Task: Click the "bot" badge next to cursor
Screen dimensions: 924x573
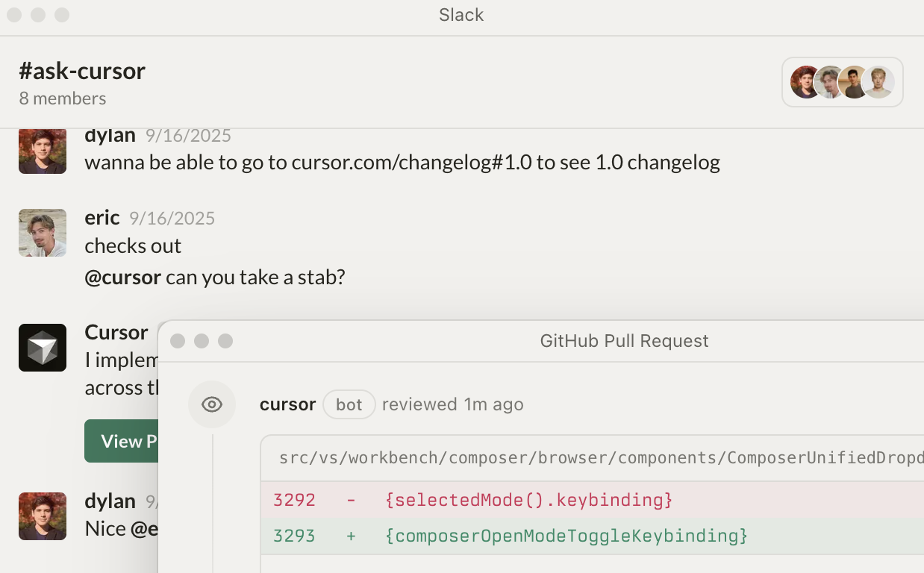Action: (349, 404)
